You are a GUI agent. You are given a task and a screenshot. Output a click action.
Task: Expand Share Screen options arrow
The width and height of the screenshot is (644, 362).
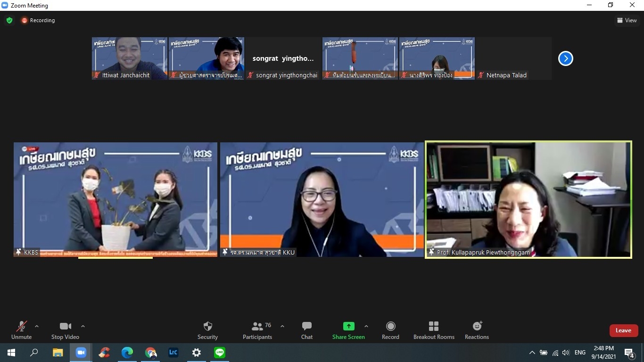click(366, 326)
